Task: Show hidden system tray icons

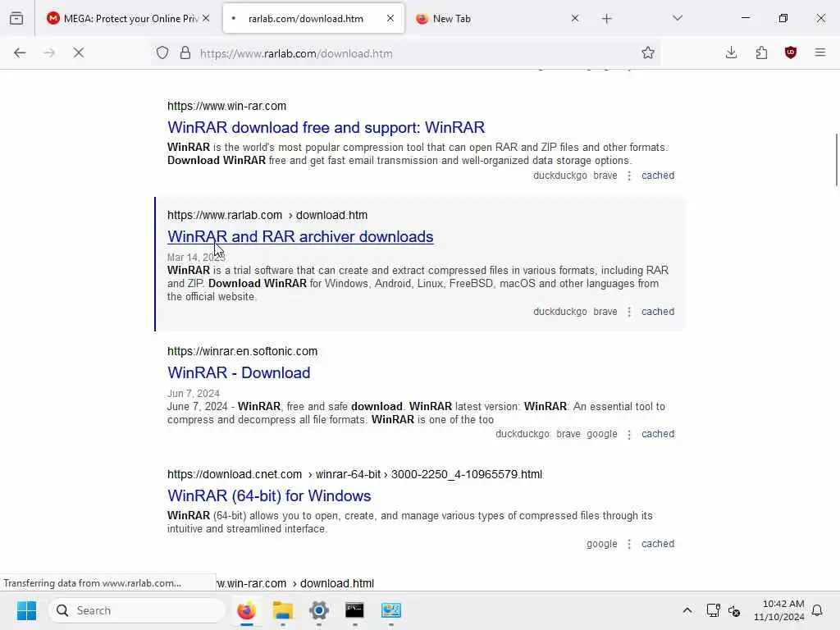Action: (x=687, y=610)
